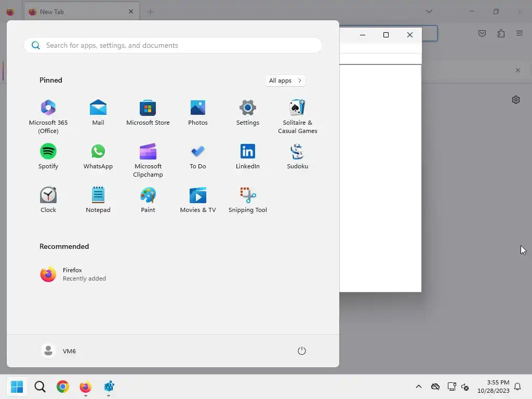
Task: Open the blue app next to Firefox on taskbar
Action: 109,387
